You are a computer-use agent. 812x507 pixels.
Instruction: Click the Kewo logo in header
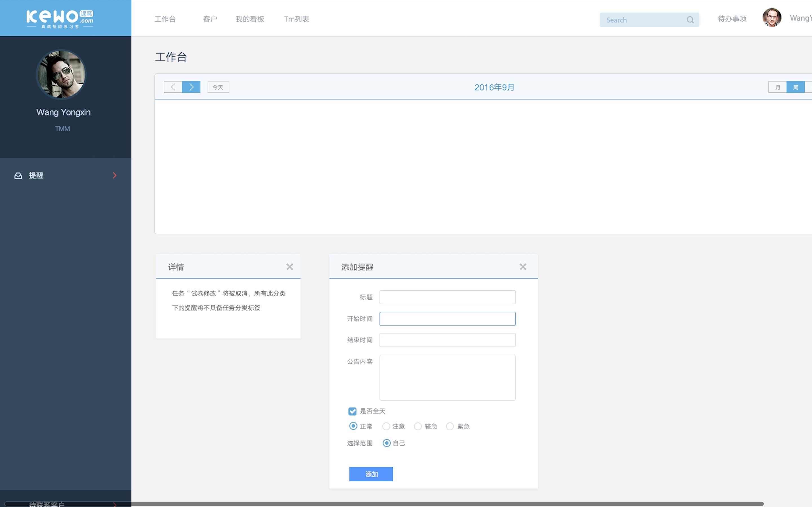pyautogui.click(x=60, y=18)
